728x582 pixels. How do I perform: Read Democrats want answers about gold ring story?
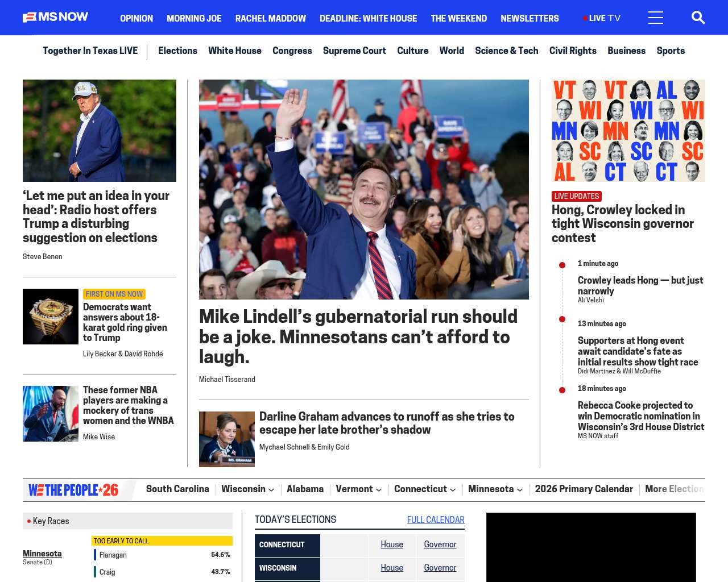(x=125, y=322)
